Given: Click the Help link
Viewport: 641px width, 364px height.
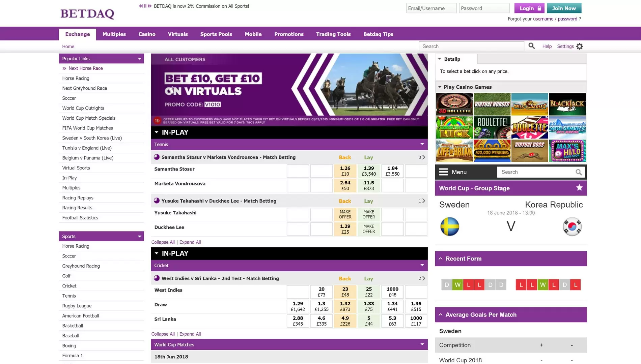Looking at the screenshot, I should coord(547,46).
